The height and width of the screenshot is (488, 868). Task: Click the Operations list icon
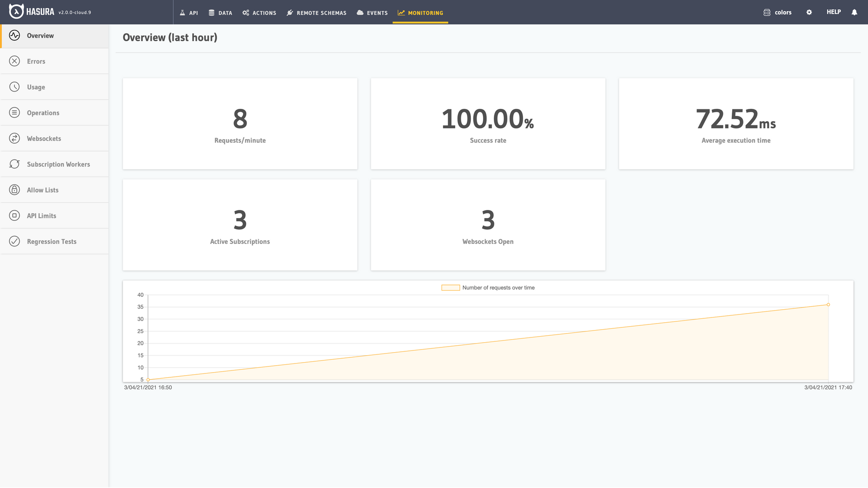14,113
